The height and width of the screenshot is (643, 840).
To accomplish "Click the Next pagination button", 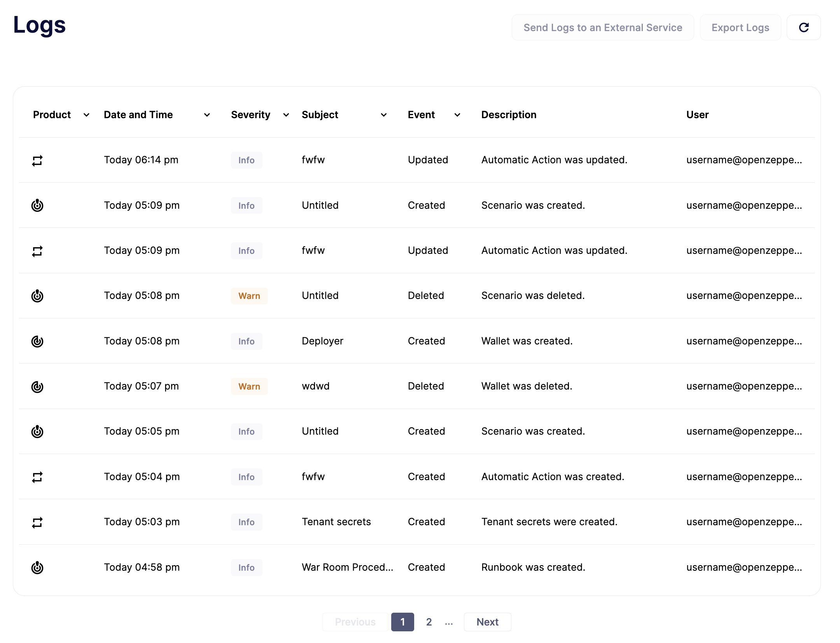I will coord(487,622).
